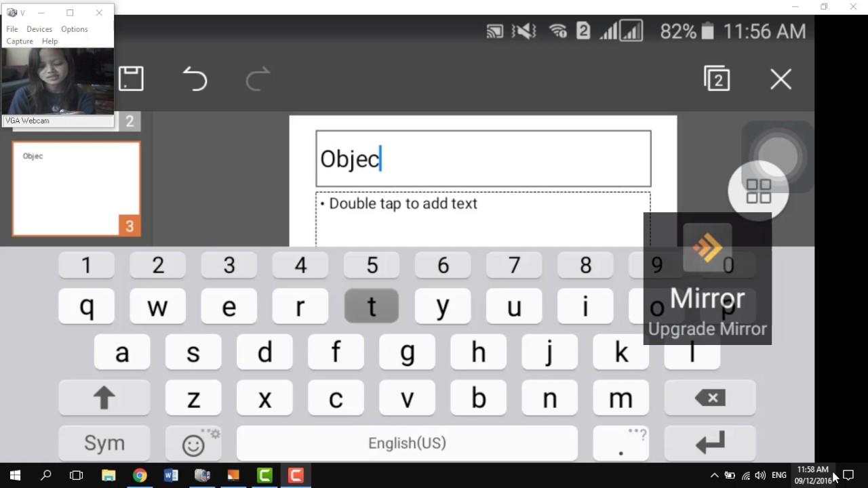Tap the letter u key
868x488 pixels.
click(514, 307)
